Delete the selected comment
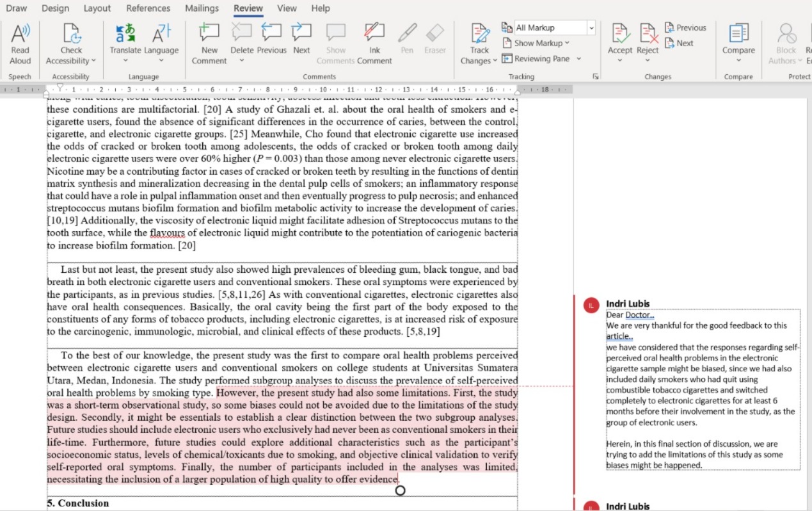This screenshot has width=812, height=511. click(x=242, y=38)
